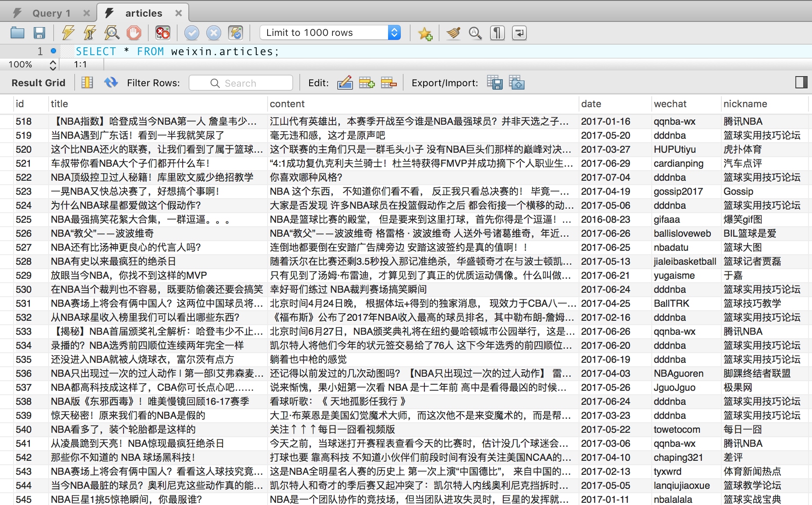The height and width of the screenshot is (505, 812).
Task: Toggle the auto-commit mode icon
Action: point(236,33)
